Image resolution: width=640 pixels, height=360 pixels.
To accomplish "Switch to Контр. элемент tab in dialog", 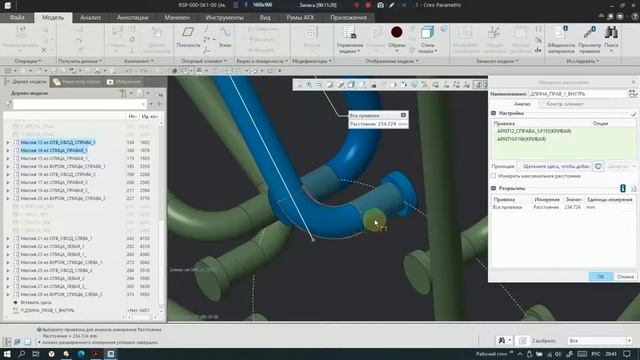I will [564, 104].
